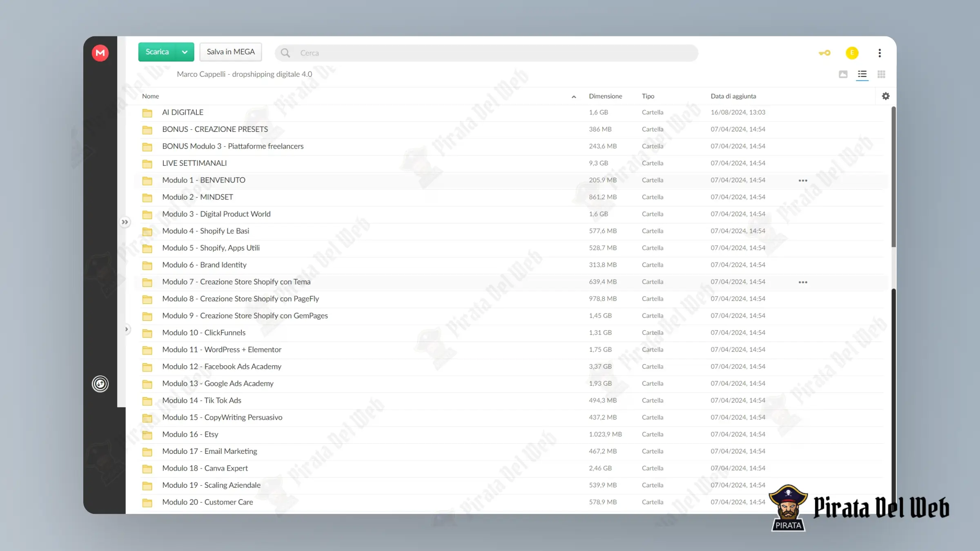980x551 pixels.
Task: Click the Salva in MEGA button
Action: click(x=231, y=52)
